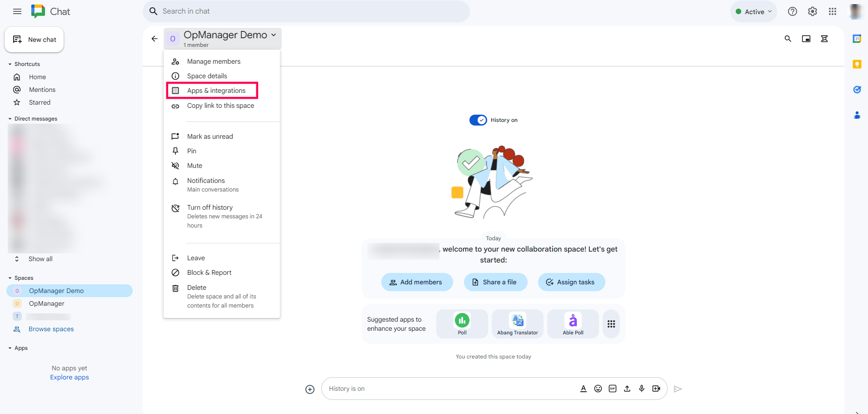Viewport: 868px width, 414px height.
Task: Click the Add members button
Action: tap(417, 282)
